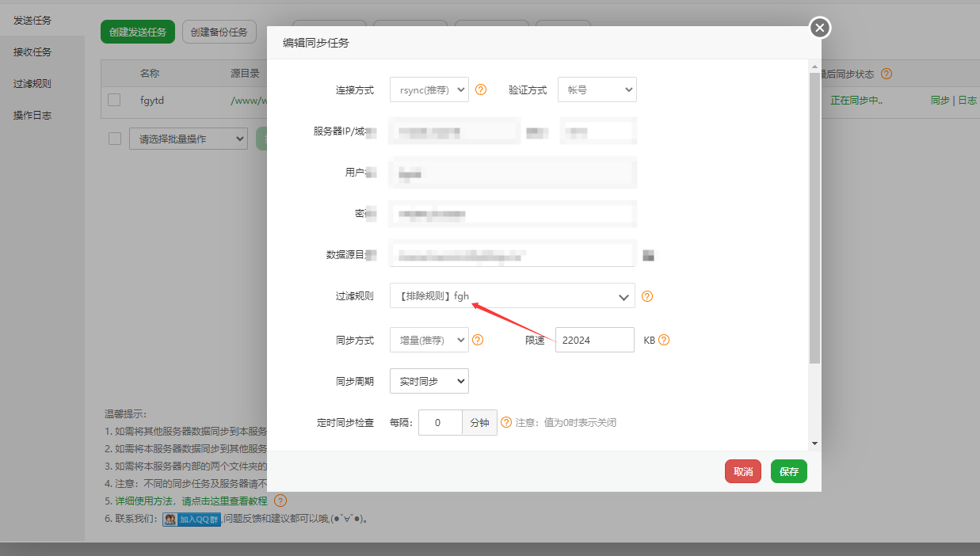Open the sync method incremental dropdown
Viewport: 980px width, 556px height.
(429, 340)
